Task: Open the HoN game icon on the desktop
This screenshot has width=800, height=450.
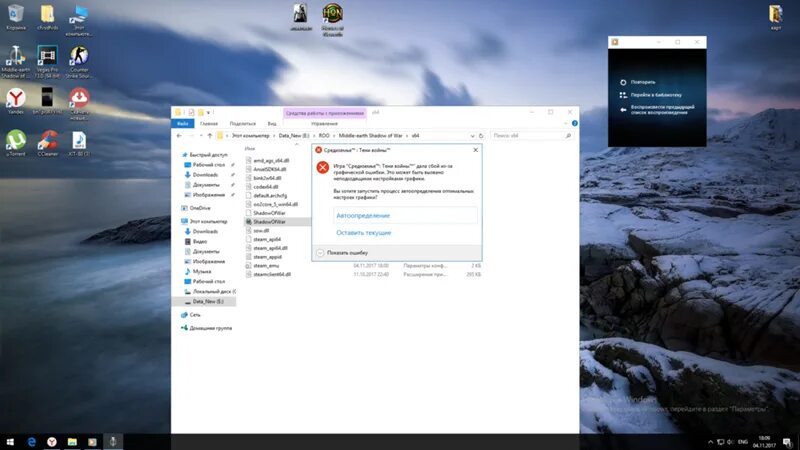Action: tap(333, 20)
